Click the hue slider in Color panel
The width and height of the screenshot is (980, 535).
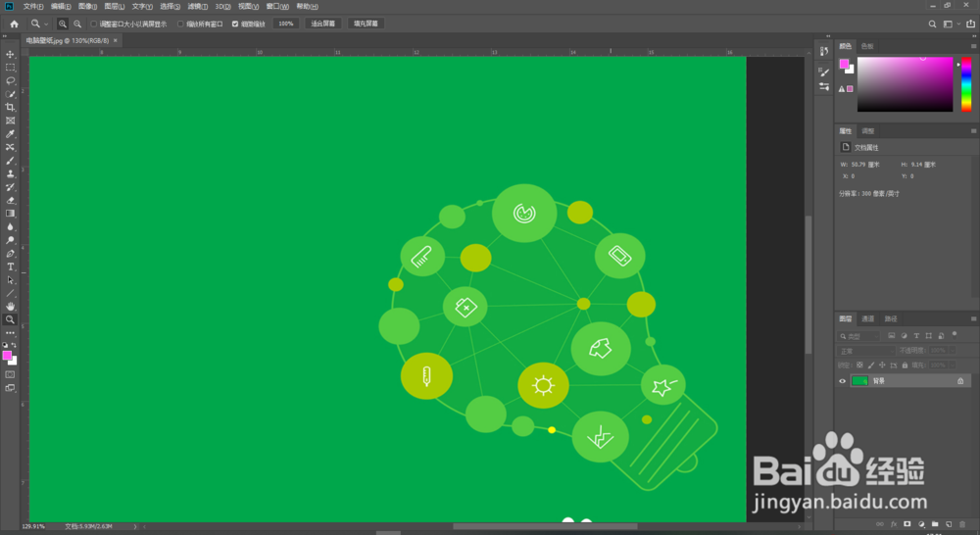[966, 84]
